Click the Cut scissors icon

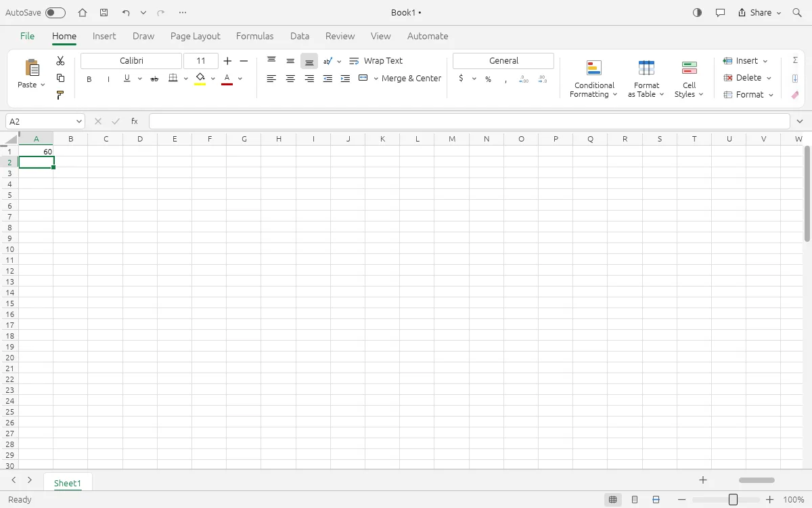pos(60,61)
